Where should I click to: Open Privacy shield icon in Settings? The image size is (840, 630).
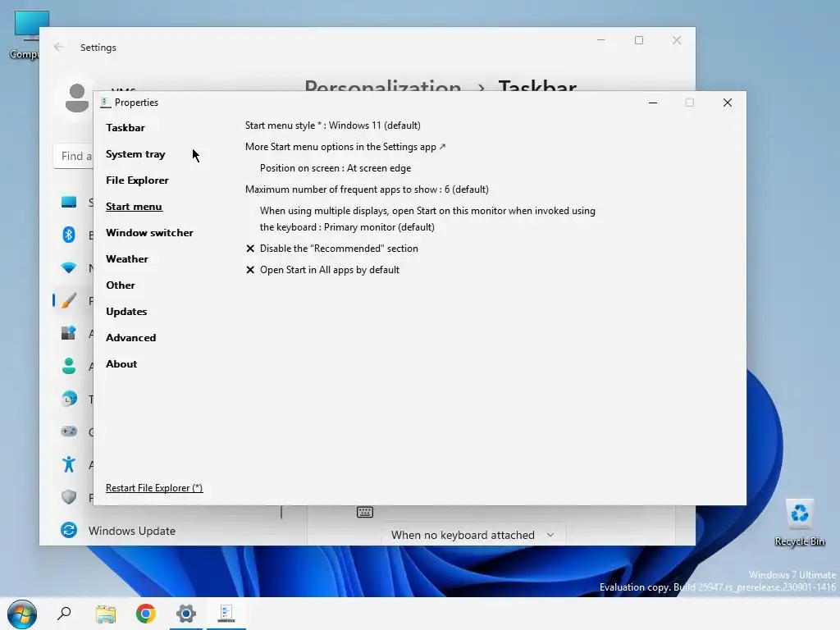click(69, 497)
